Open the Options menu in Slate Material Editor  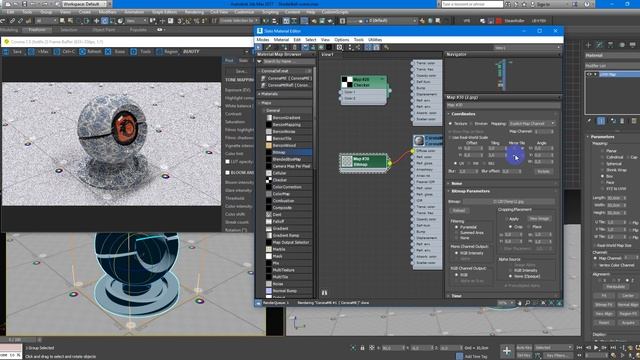coord(342,40)
